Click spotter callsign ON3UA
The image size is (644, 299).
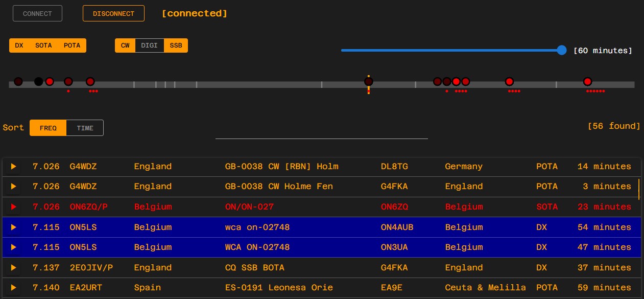(x=395, y=247)
